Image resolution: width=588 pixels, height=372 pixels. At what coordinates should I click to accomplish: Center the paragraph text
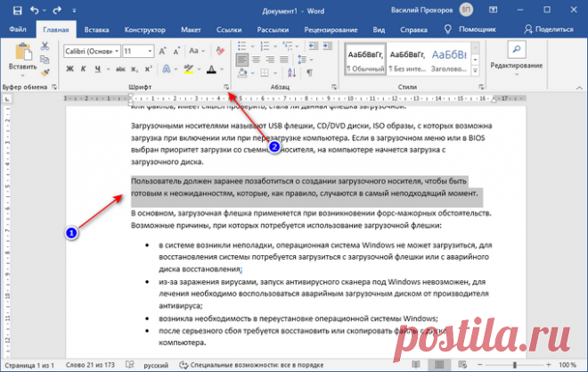tap(256, 59)
